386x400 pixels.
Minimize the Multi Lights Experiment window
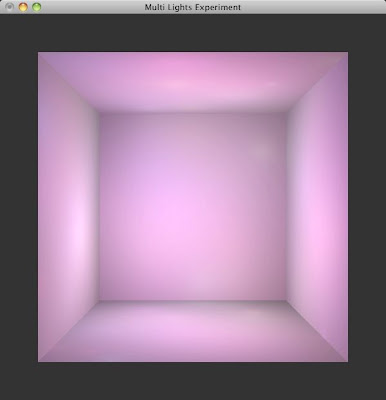pos(23,7)
